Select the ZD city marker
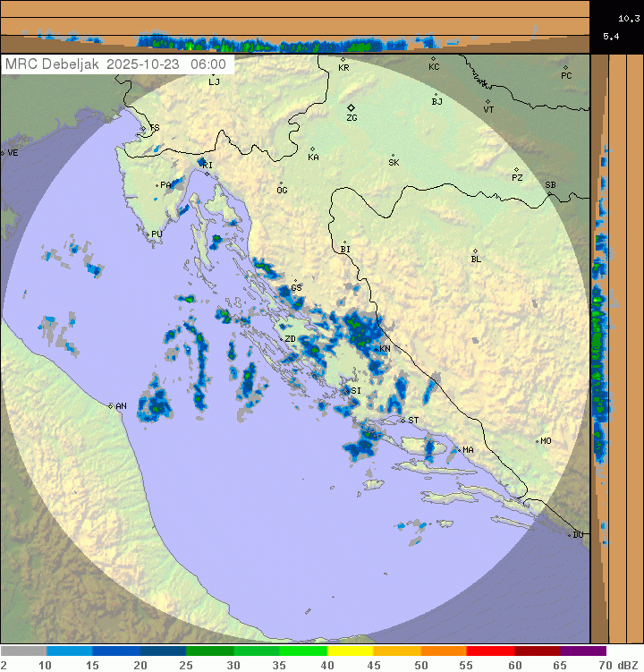 (x=280, y=338)
